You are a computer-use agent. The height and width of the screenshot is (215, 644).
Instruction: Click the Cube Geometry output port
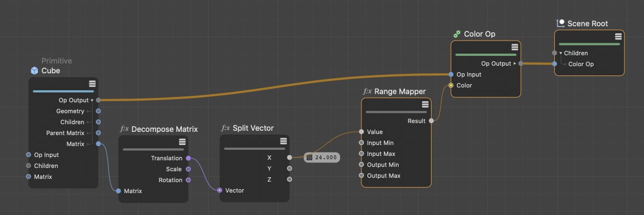(x=98, y=111)
